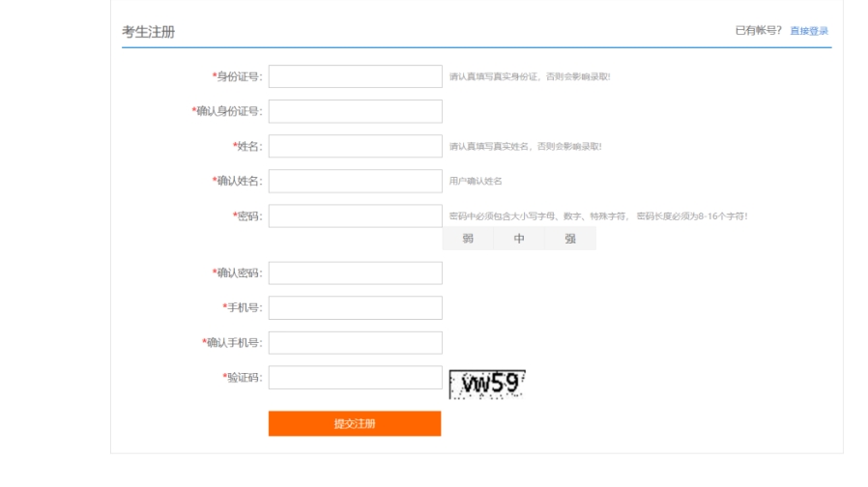Click the 身份证号 input field

(356, 76)
